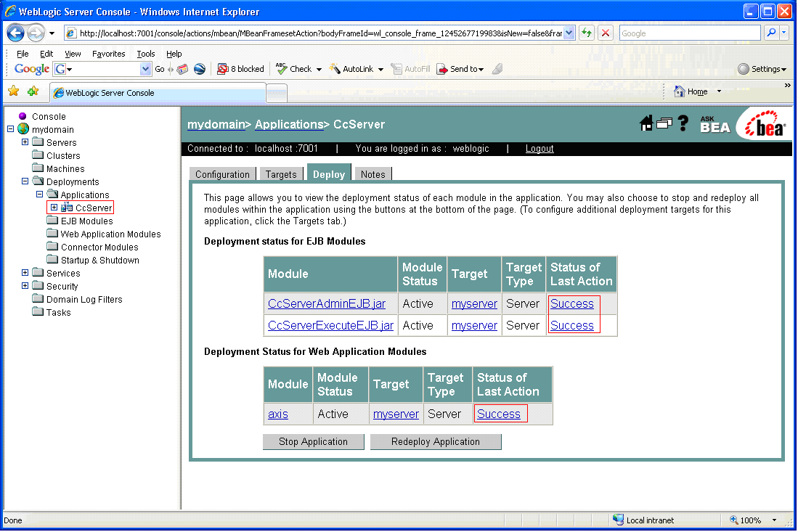Open the Google toolbar Settings dropdown

coord(762,69)
